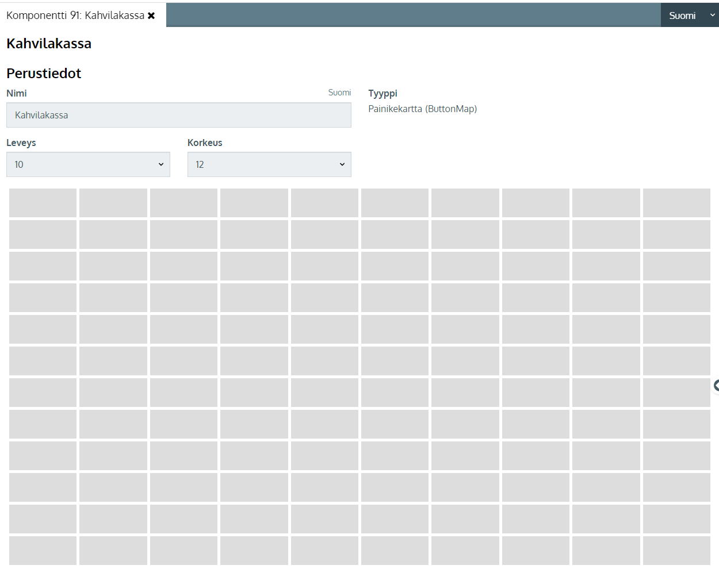Select the last grid cell in top row
The image size is (719, 588).
[676, 203]
